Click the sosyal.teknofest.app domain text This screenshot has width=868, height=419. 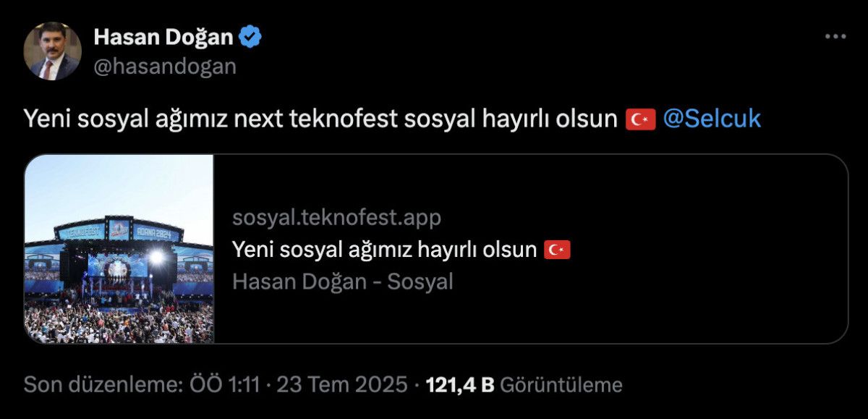point(336,217)
